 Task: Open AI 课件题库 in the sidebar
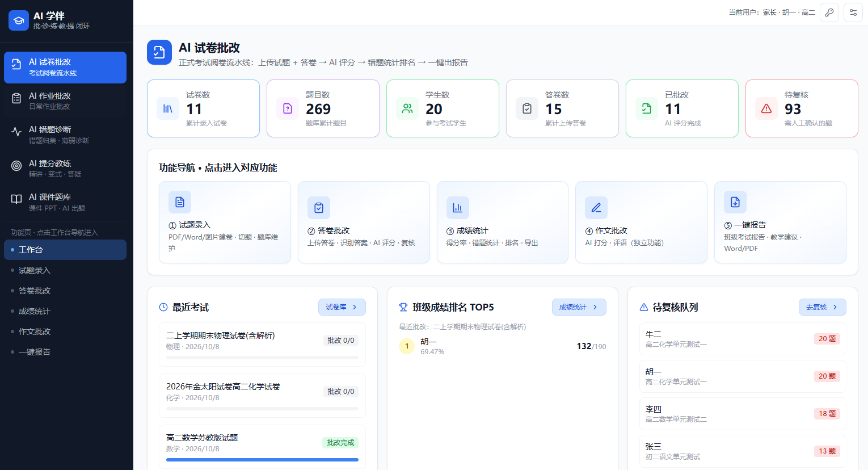point(65,202)
